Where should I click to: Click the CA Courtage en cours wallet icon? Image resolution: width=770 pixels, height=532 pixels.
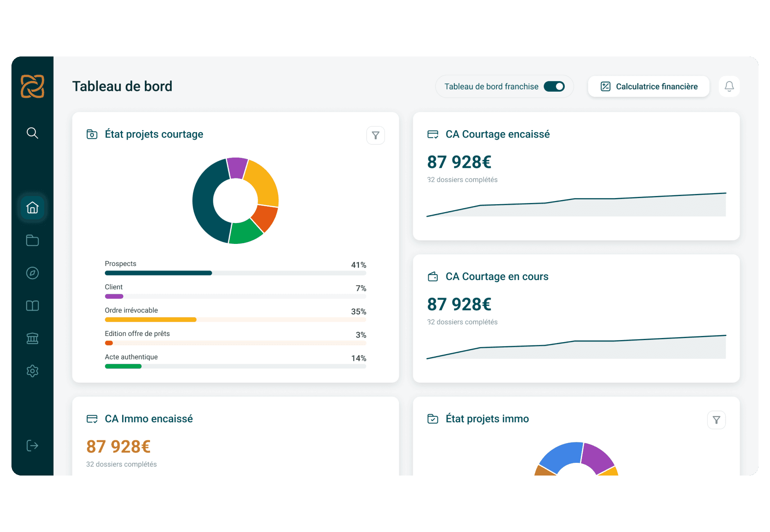(x=433, y=277)
